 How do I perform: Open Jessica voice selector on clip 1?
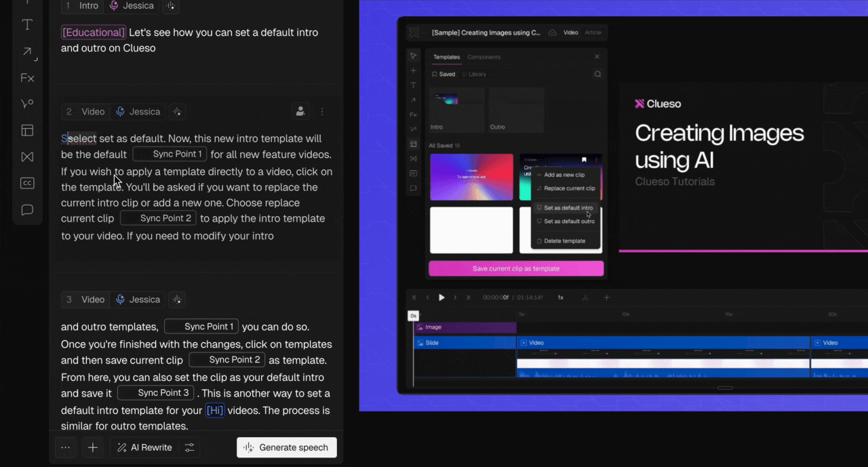click(131, 5)
